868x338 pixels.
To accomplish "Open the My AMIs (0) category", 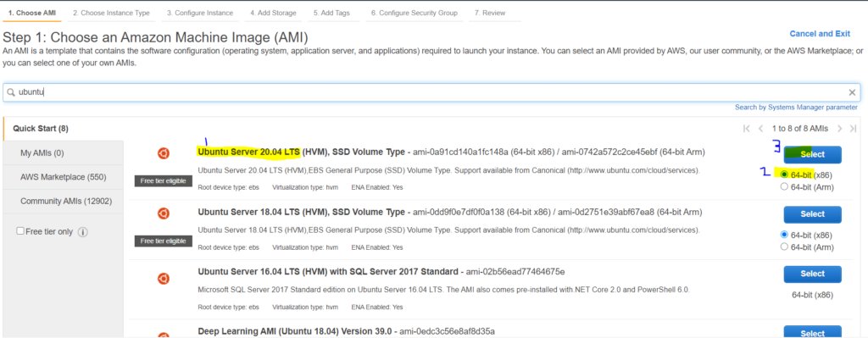I will (x=63, y=153).
